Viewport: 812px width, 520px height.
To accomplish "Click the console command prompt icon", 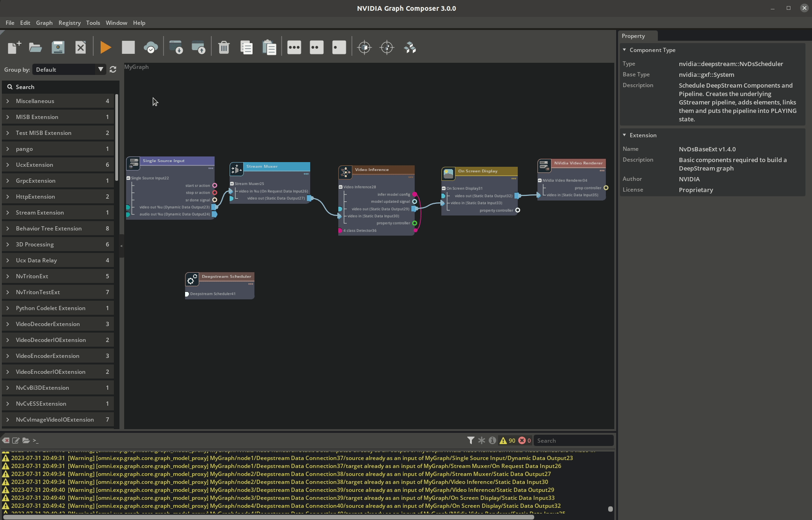I will coord(36,440).
